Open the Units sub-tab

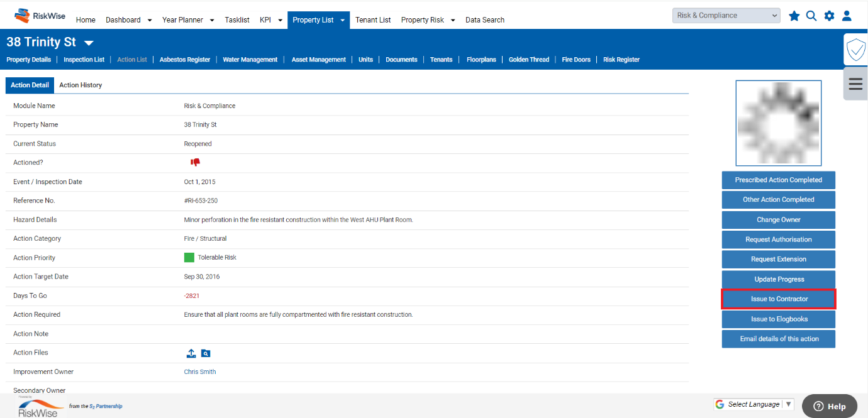click(365, 60)
